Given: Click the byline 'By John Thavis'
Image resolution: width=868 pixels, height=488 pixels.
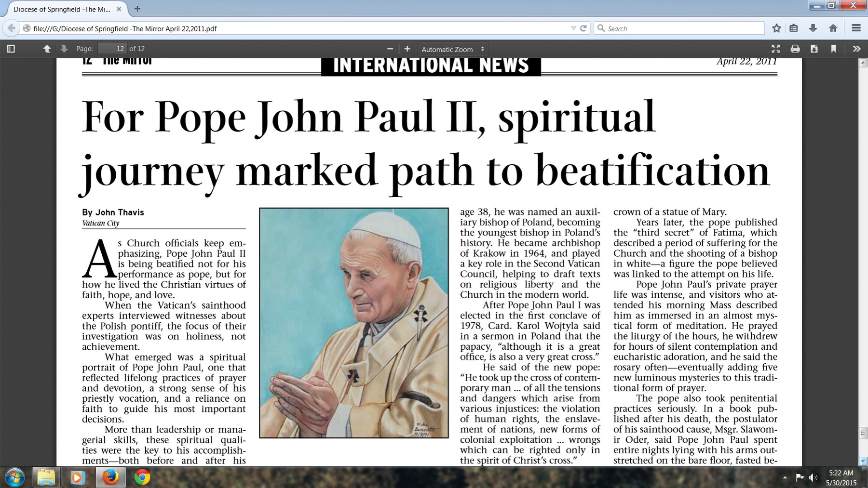Looking at the screenshot, I should tap(113, 212).
